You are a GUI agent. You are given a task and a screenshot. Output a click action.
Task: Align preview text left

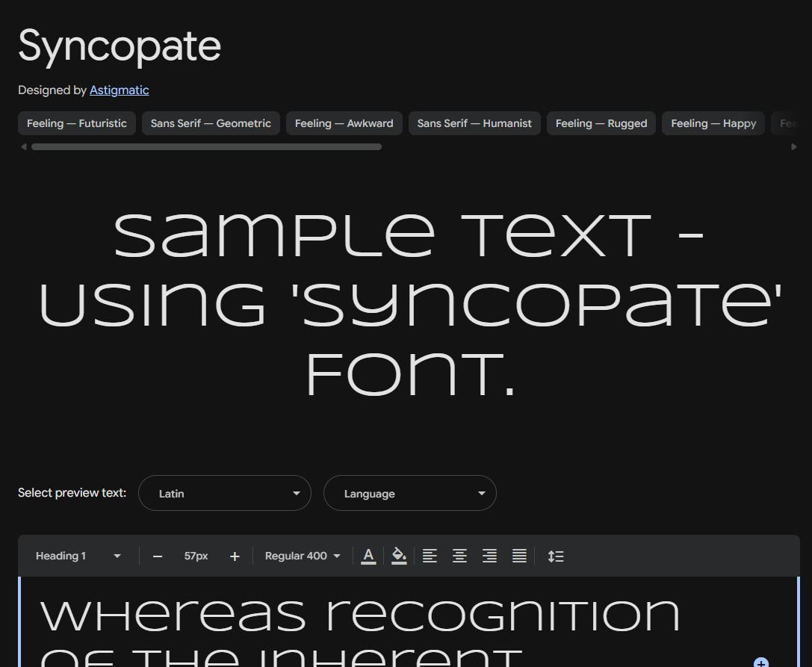pos(430,556)
